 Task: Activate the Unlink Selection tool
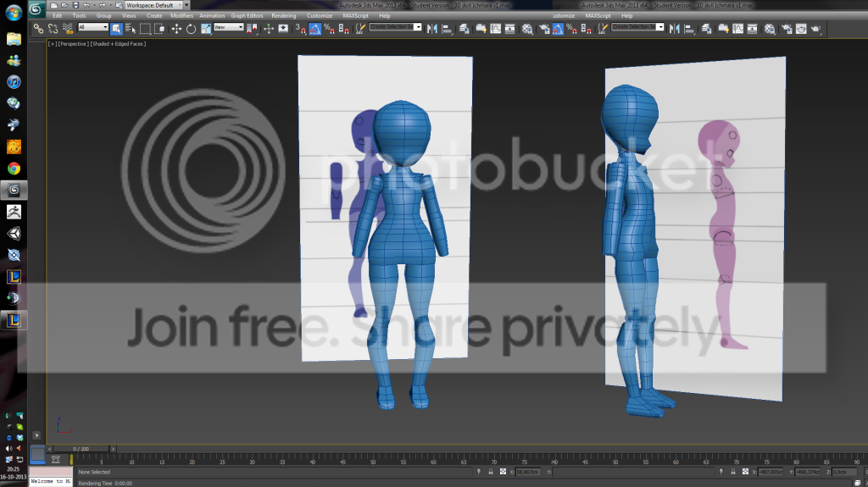pos(53,29)
